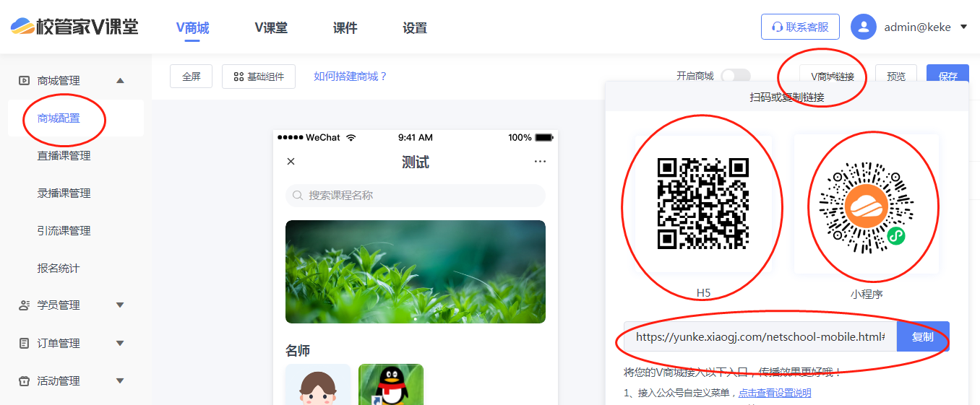This screenshot has width=980, height=405.
Task: Collapse the 商城管理 section arrow
Action: click(121, 81)
